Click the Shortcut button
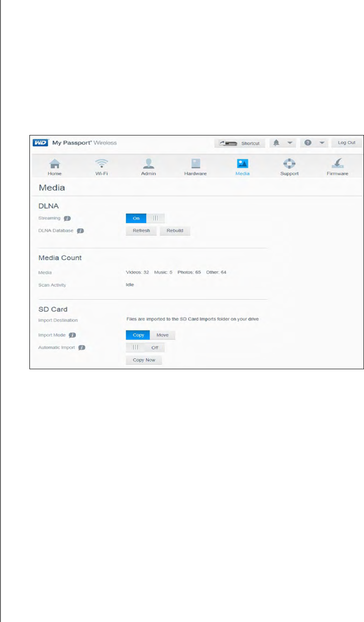Viewport: 364px width, 622px height. [239, 143]
